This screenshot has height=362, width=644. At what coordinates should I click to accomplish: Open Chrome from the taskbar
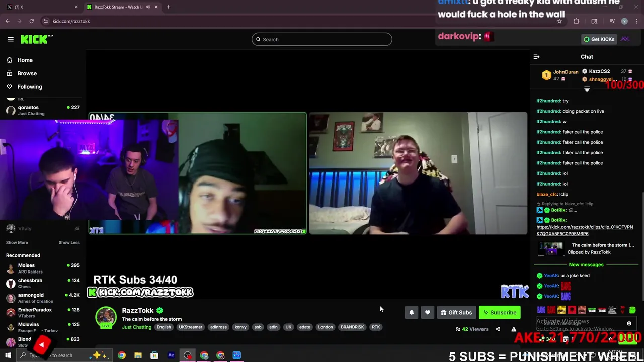122,355
